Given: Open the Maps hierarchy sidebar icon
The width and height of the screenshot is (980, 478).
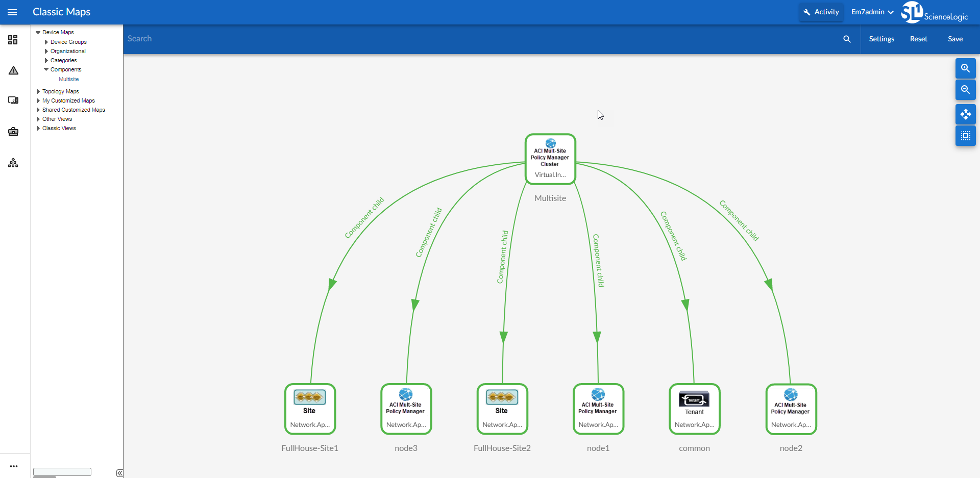Looking at the screenshot, I should (x=13, y=163).
